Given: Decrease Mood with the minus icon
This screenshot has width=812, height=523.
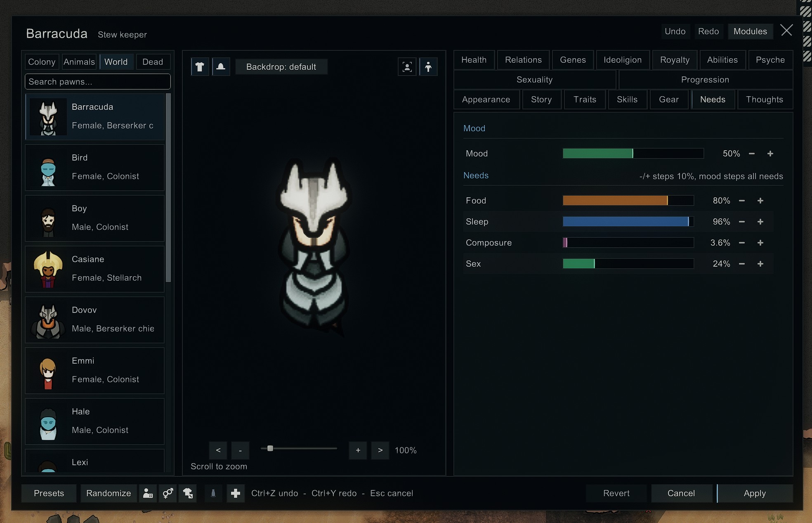Looking at the screenshot, I should (x=752, y=154).
